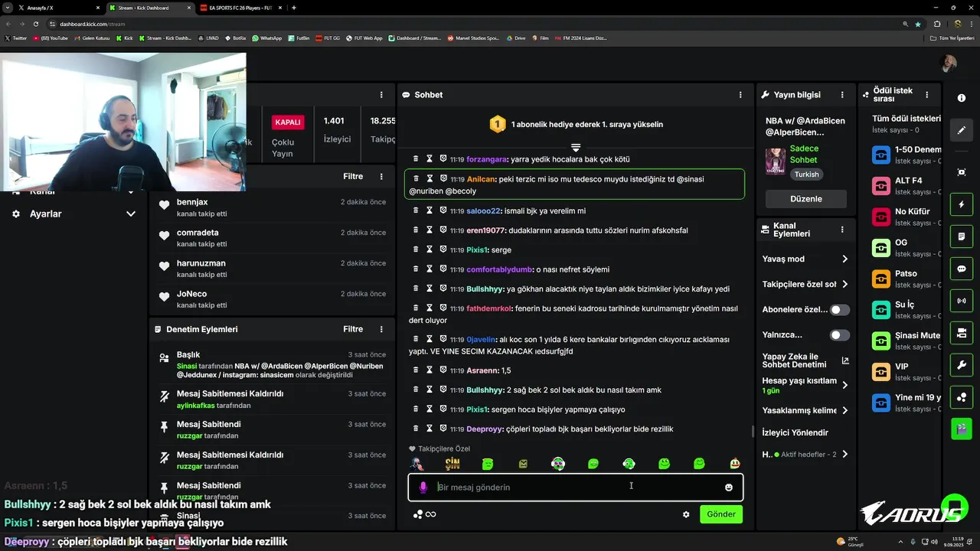Click the stream category thumbnail in Yayın bilgisi
The height and width of the screenshot is (551, 980).
[776, 161]
